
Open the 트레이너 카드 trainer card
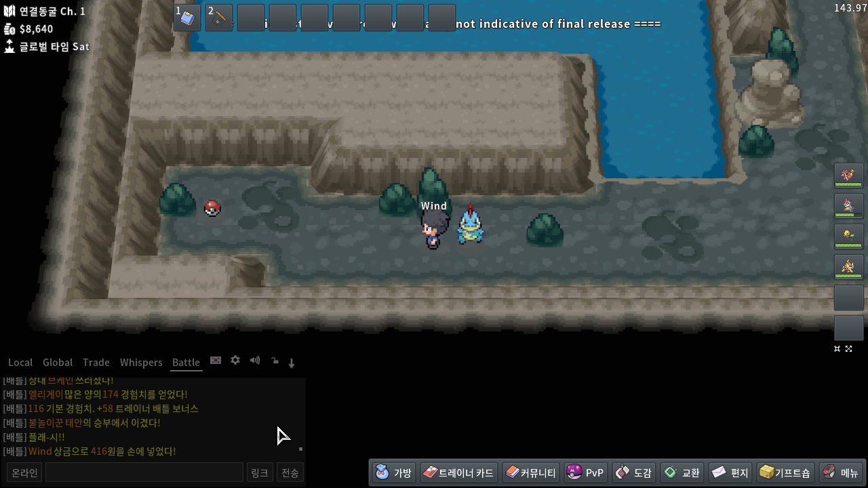(458, 472)
